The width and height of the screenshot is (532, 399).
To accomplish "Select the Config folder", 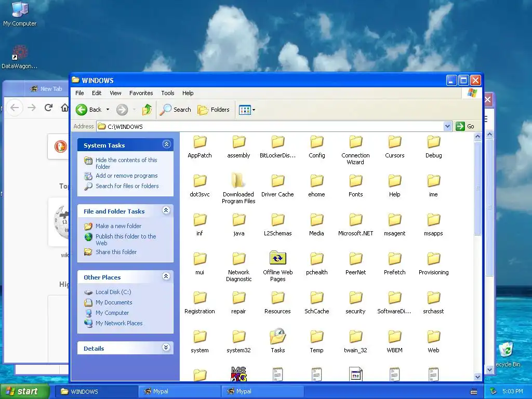I will pyautogui.click(x=316, y=147).
